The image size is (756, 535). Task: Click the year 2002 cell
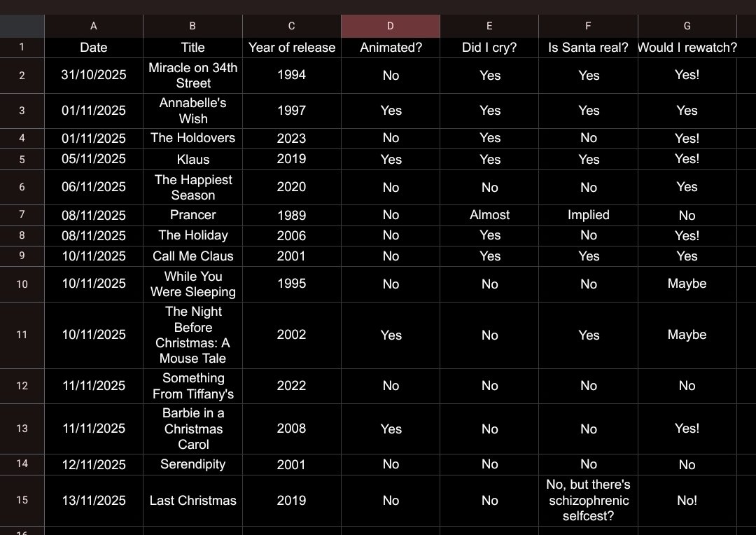click(x=292, y=335)
